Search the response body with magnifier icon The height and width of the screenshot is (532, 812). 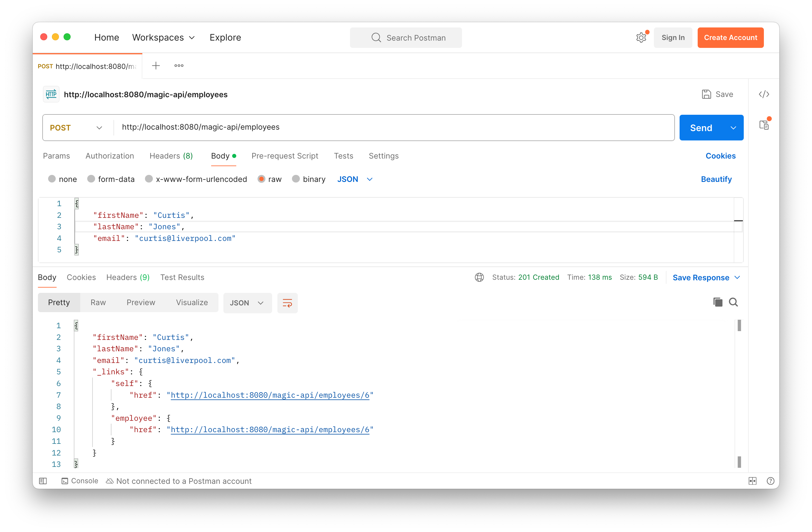pyautogui.click(x=733, y=302)
